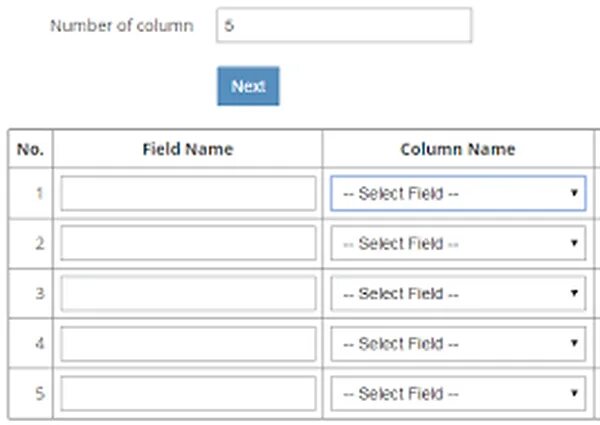Open the Select Field dropdown in row 1
This screenshot has height=425, width=600.
[x=458, y=194]
